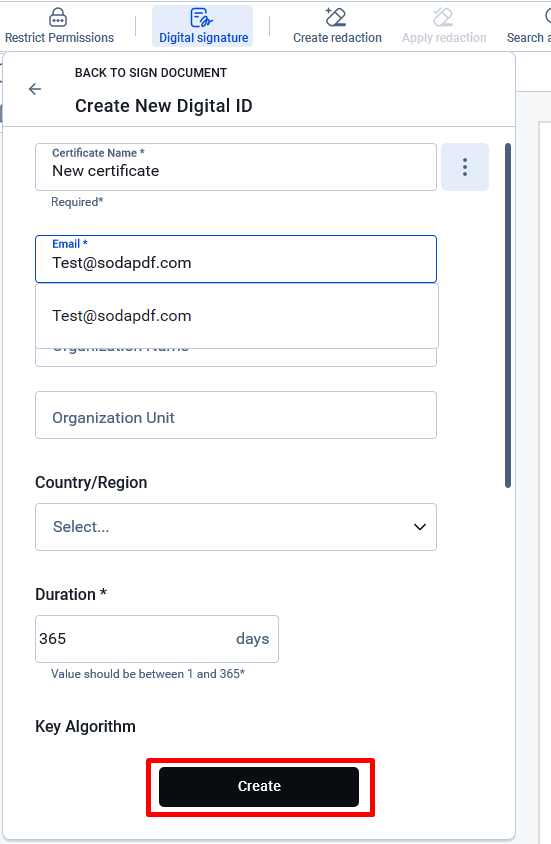Expand the Country/Region select dropdown

point(236,527)
